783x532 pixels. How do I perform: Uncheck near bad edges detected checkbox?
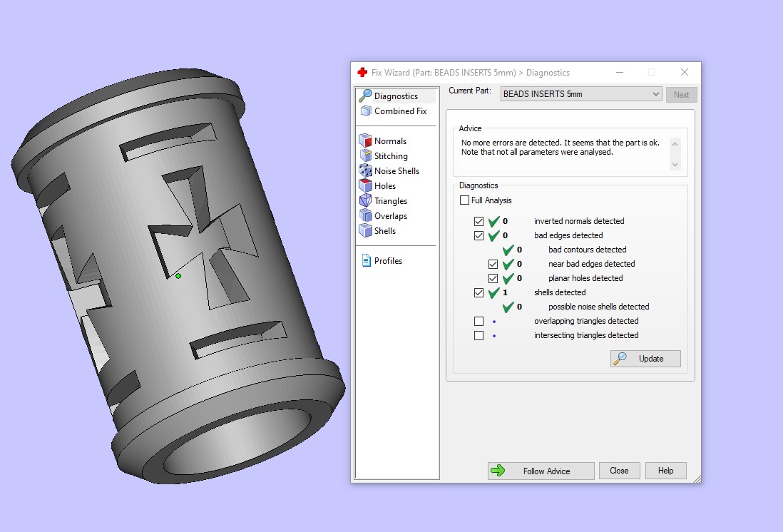[x=493, y=264]
